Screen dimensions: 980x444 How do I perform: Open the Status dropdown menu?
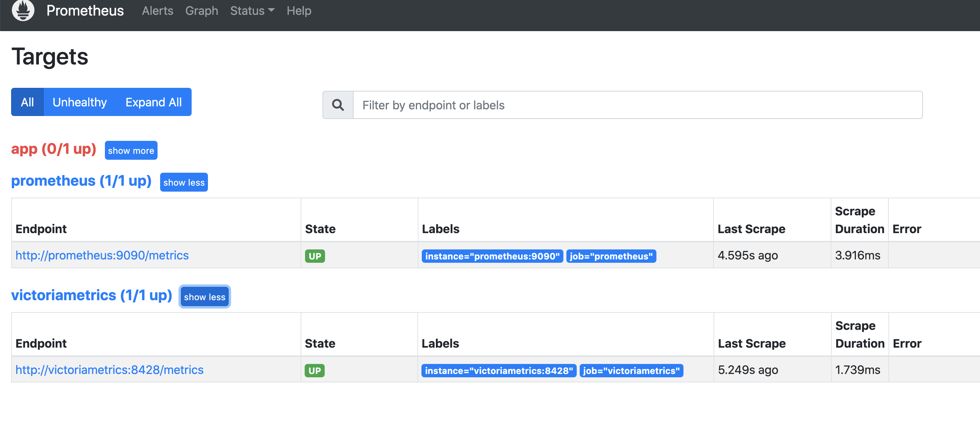252,11
